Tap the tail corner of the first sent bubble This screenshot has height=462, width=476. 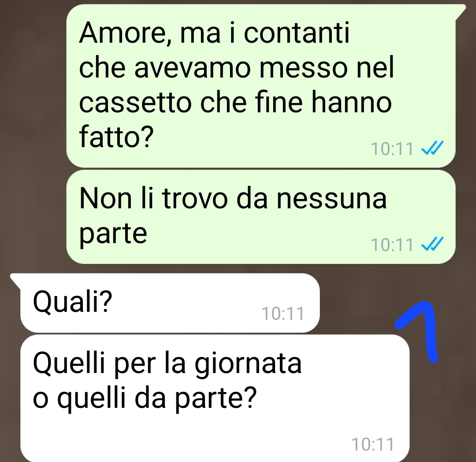(x=460, y=11)
